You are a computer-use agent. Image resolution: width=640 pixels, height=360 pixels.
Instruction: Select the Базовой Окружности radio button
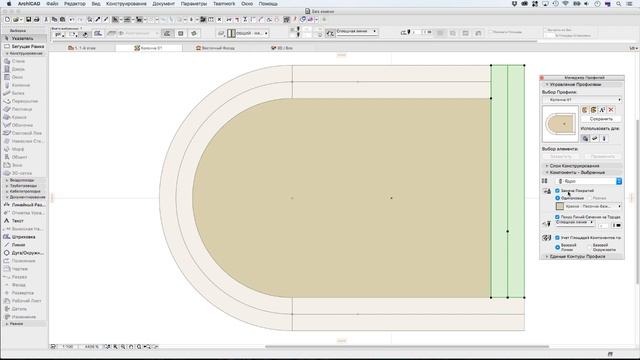click(x=590, y=247)
